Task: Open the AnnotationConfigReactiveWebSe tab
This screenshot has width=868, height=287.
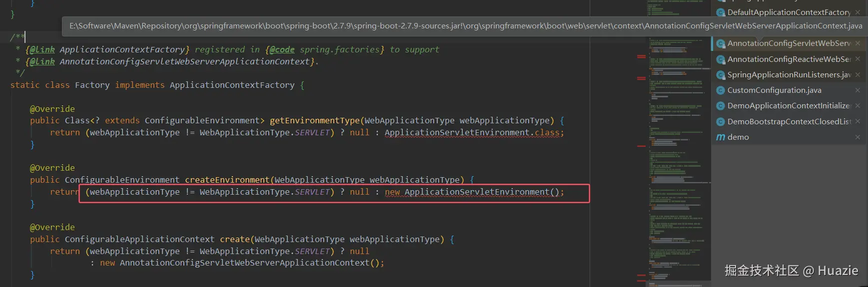Action: click(789, 59)
